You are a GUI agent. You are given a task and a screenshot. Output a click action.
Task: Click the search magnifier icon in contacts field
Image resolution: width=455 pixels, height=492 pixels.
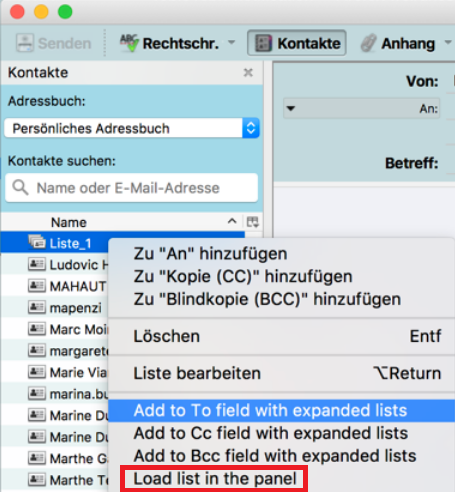coord(20,187)
